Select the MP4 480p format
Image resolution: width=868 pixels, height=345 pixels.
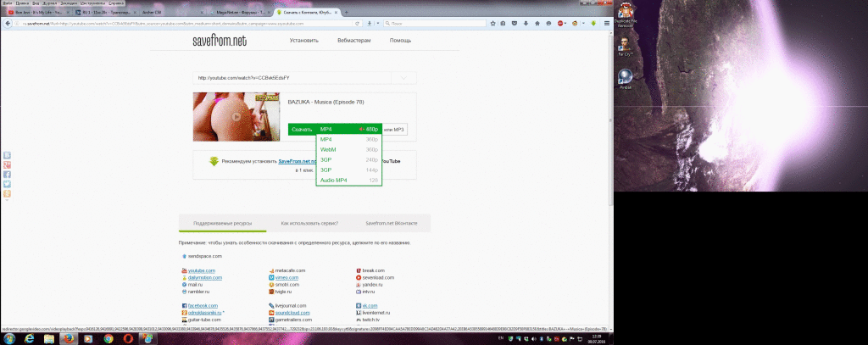click(348, 129)
